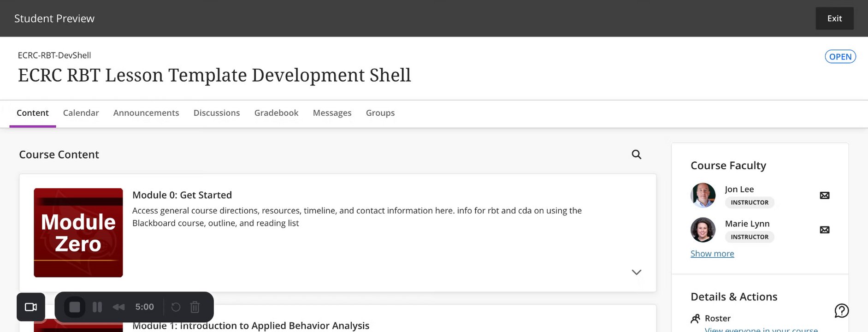Screen dimensions: 868x332
Task: Click the camera icon in recorder
Action: click(31, 307)
